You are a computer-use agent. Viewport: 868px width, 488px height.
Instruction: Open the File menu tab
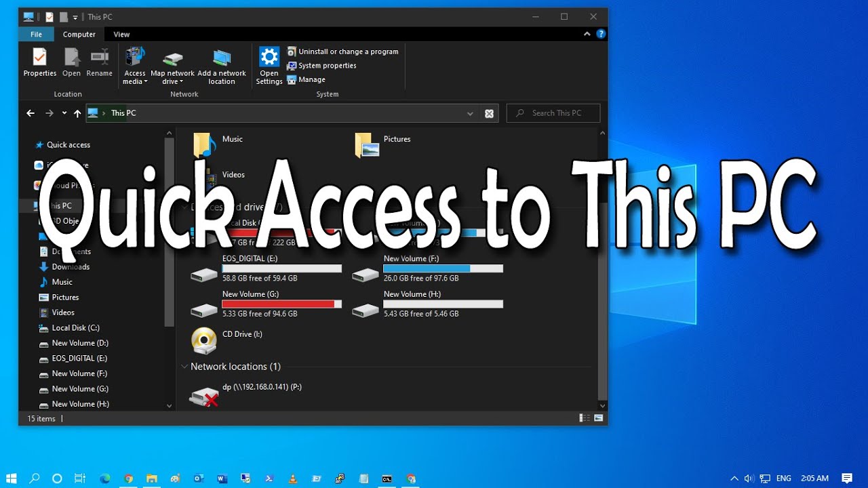[36, 35]
